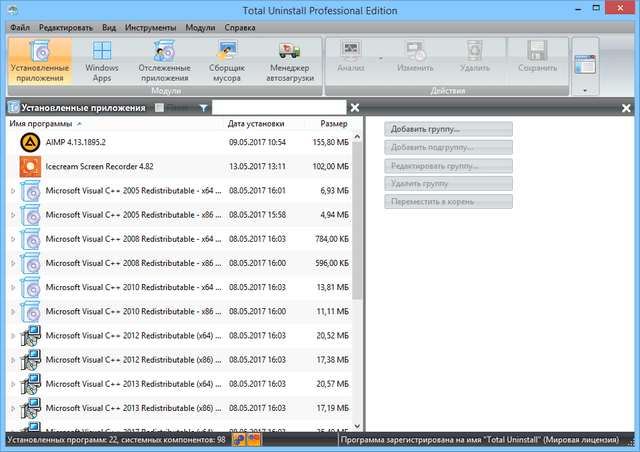Expand Microsoft Visual C++ 2005 x86 row

(x=13, y=215)
